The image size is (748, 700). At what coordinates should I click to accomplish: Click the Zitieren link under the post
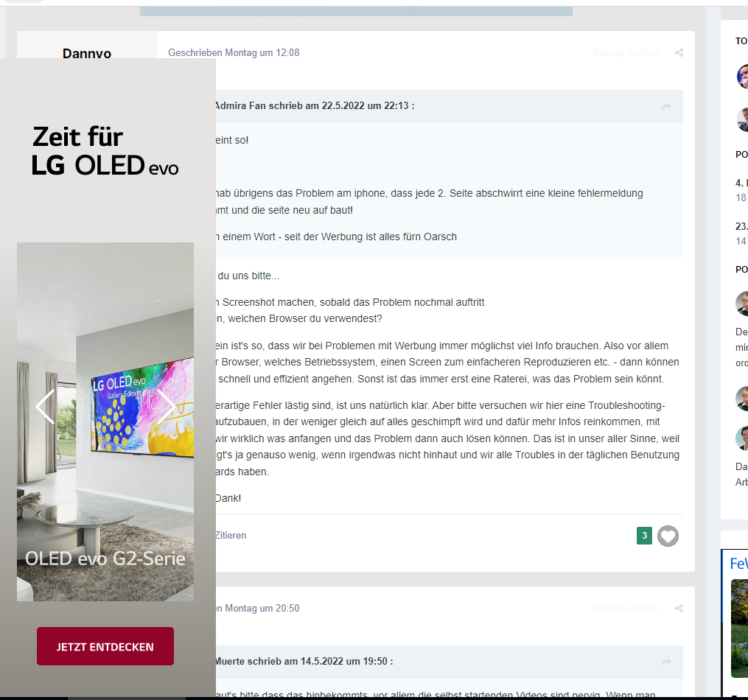click(x=231, y=536)
